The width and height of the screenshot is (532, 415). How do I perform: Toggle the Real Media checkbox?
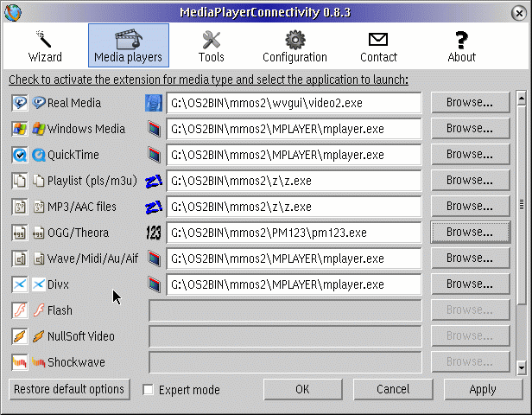pyautogui.click(x=20, y=103)
